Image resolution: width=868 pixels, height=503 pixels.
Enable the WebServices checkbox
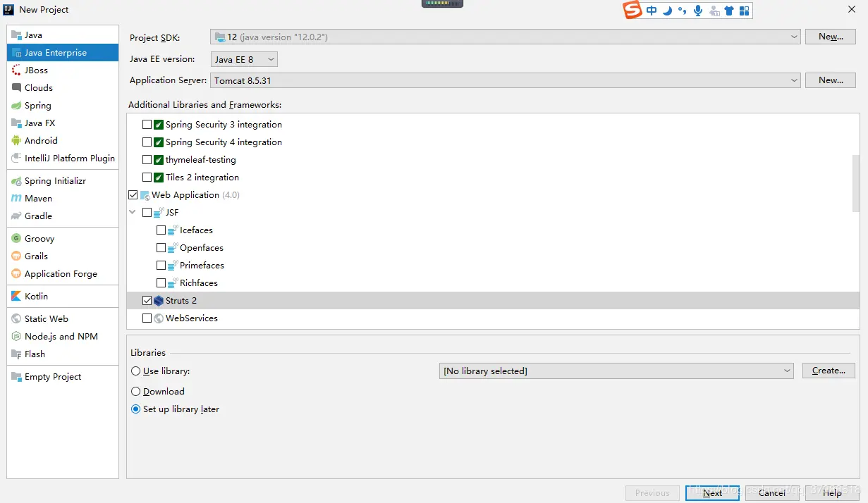(147, 318)
